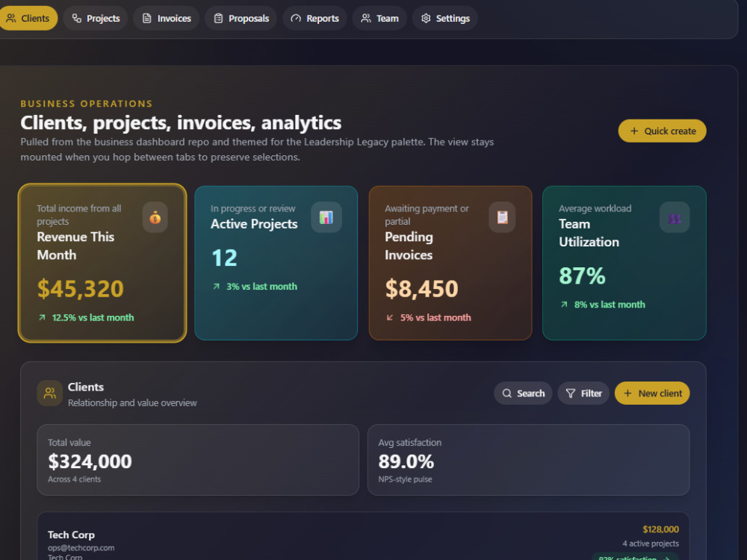Image resolution: width=747 pixels, height=560 pixels.
Task: Click the funnel icon in Filter button
Action: (x=570, y=393)
